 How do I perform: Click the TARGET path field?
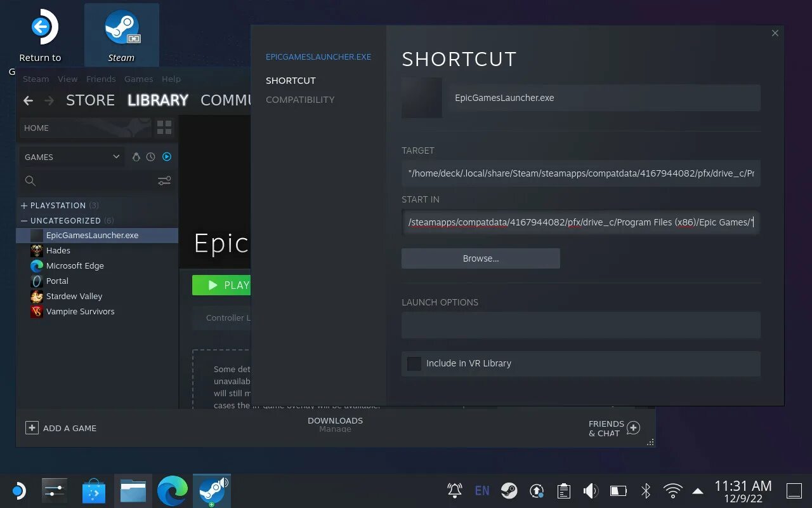[580, 173]
